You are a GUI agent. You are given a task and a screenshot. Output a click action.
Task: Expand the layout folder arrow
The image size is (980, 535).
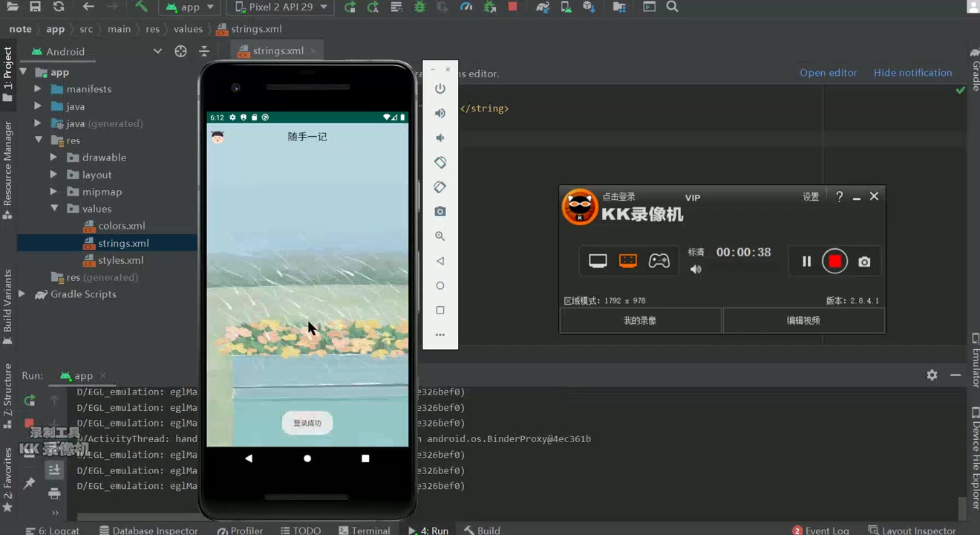tap(53, 175)
